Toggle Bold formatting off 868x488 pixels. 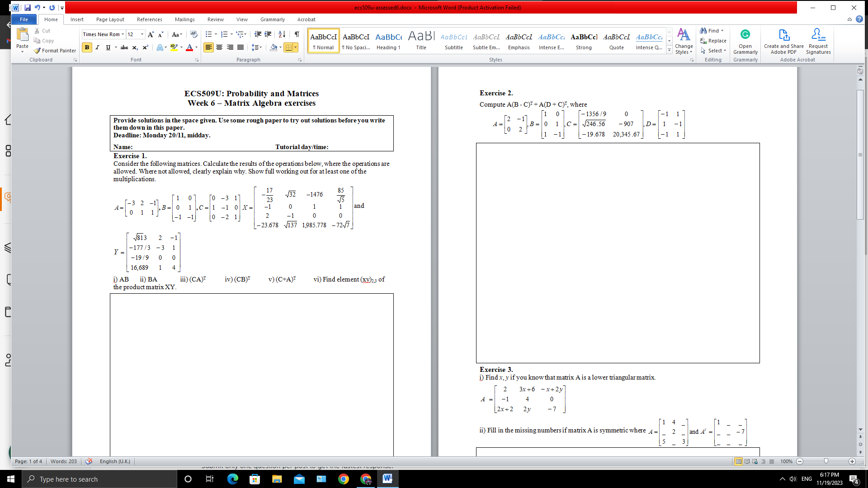tap(87, 47)
